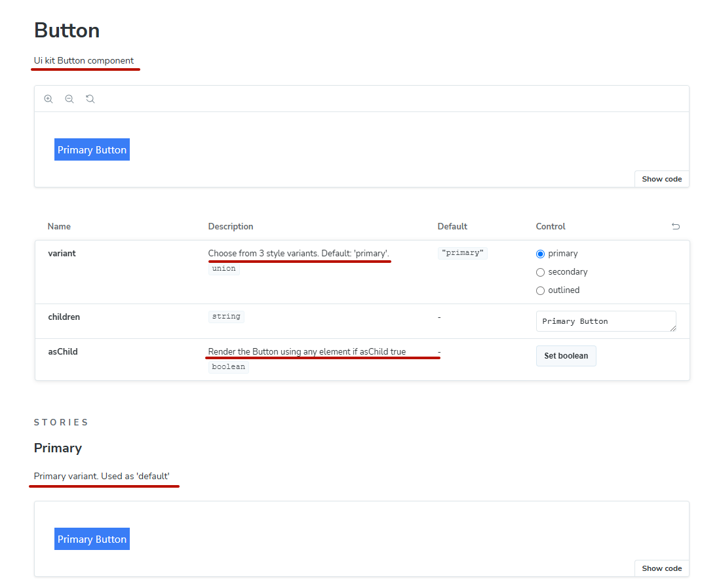Show code for the Primary story

point(661,568)
